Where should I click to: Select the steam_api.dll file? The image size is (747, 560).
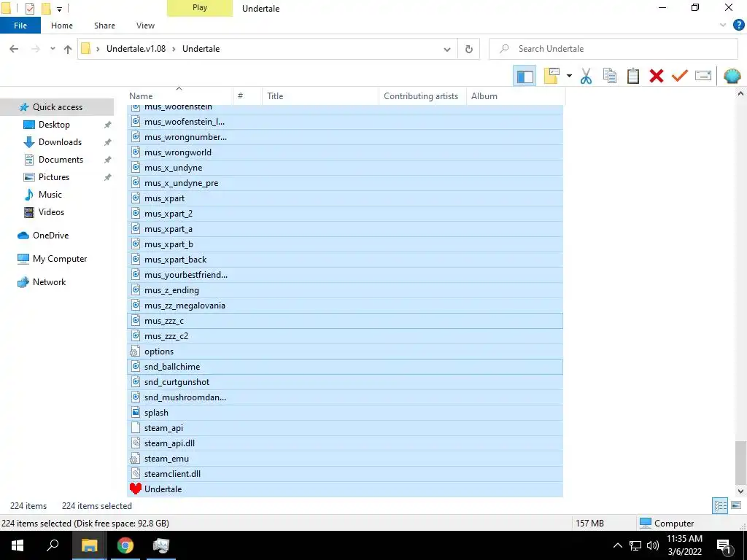click(345, 443)
